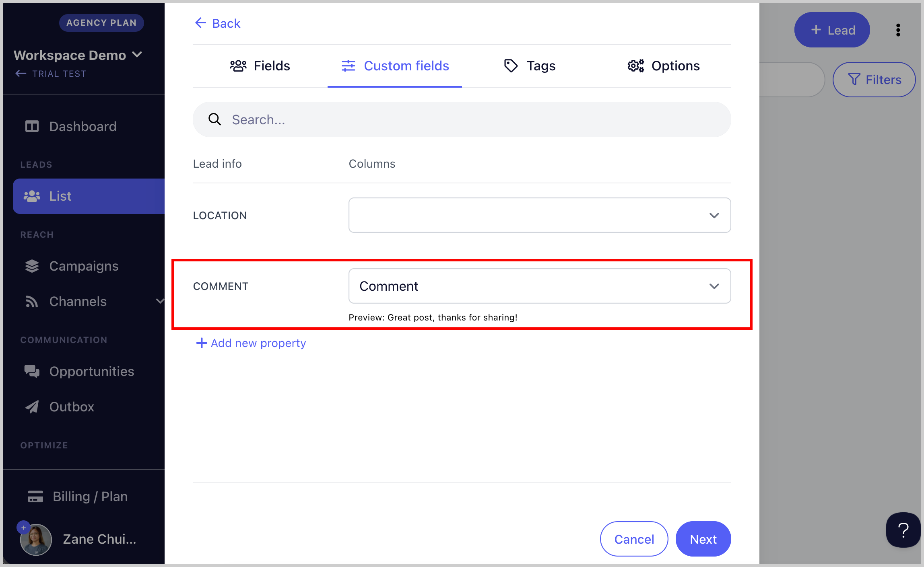Click the plus badge on user avatar
The width and height of the screenshot is (924, 567).
pyautogui.click(x=23, y=528)
